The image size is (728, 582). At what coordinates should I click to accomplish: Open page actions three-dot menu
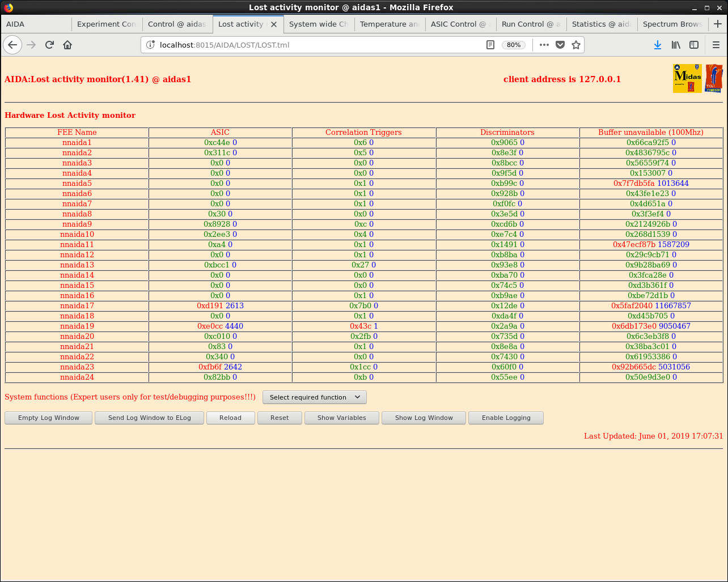click(544, 45)
